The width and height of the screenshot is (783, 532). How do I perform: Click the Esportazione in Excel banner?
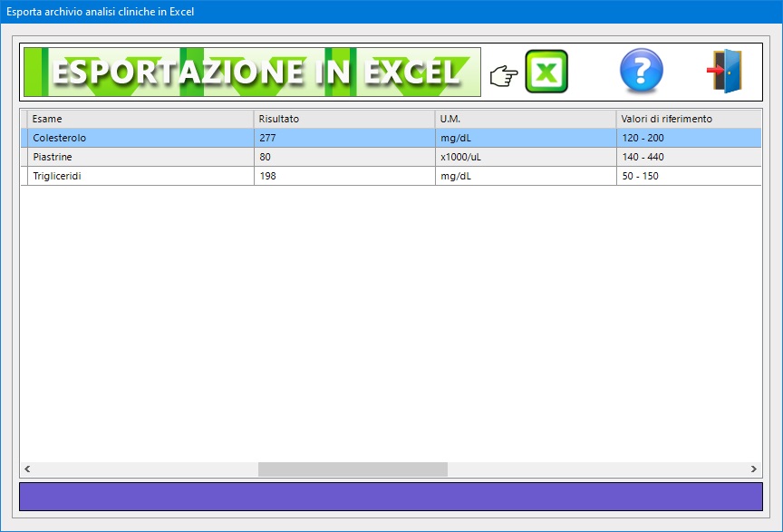coord(252,73)
